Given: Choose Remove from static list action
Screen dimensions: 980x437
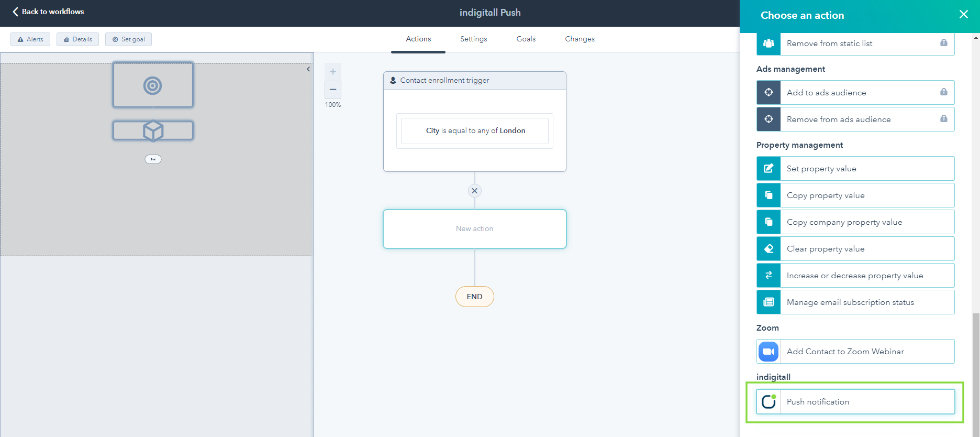Looking at the screenshot, I should pyautogui.click(x=855, y=43).
